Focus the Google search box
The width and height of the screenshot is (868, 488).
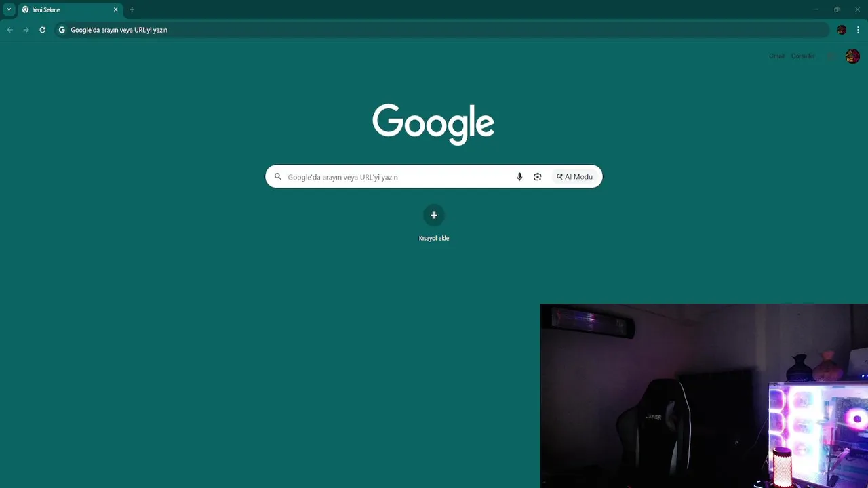434,177
